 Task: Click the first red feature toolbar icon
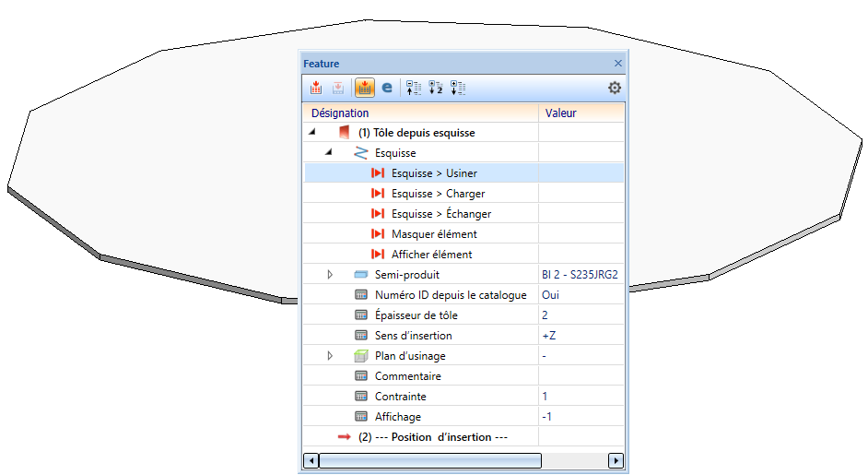316,89
